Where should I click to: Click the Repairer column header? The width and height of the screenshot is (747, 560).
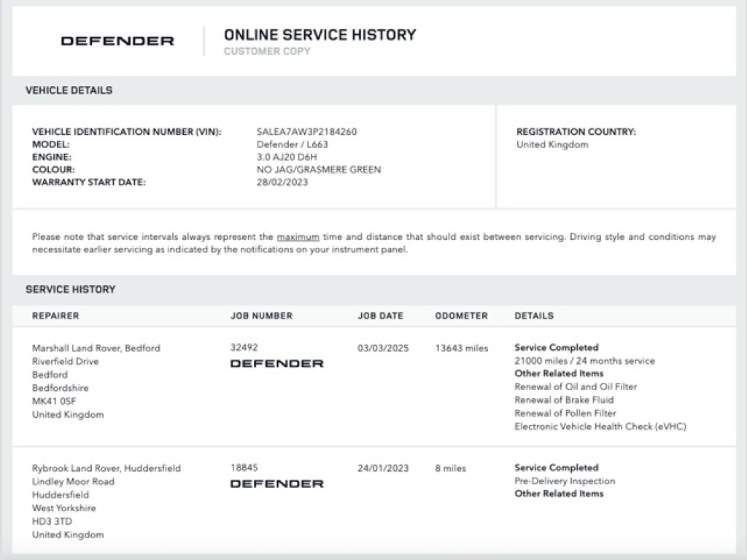(x=55, y=316)
